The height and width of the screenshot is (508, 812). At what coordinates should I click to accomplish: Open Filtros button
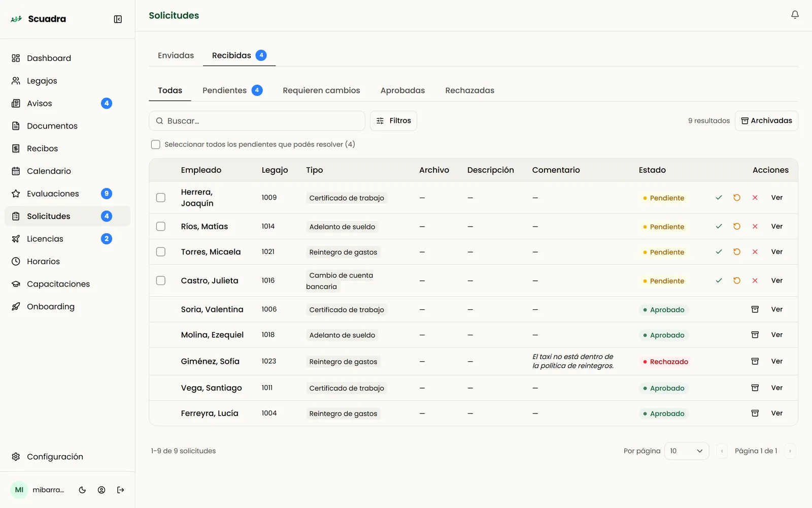[393, 121]
